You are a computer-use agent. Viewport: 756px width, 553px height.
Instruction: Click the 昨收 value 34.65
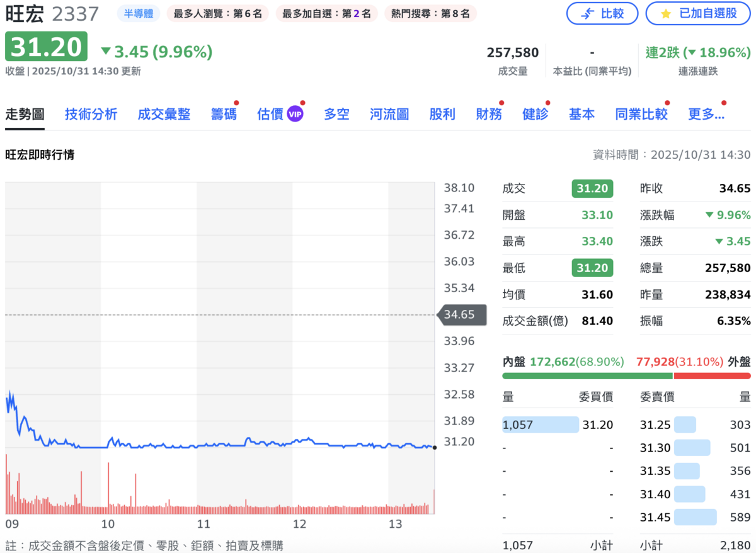[x=735, y=188]
